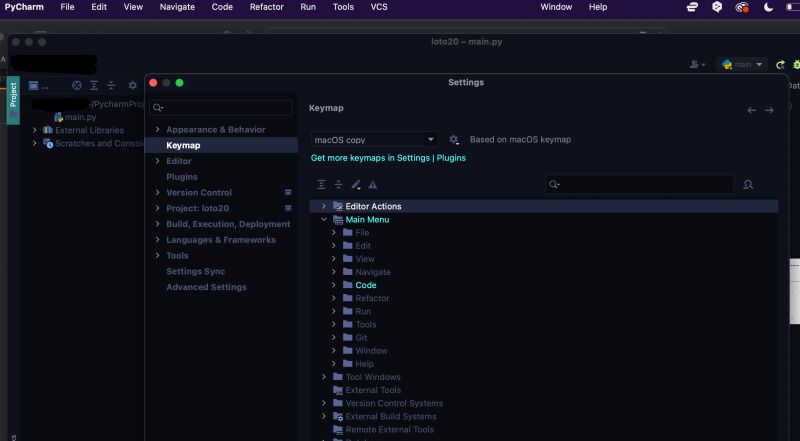This screenshot has height=441, width=800.
Task: Collapse the Main Menu keymap group
Action: [323, 219]
